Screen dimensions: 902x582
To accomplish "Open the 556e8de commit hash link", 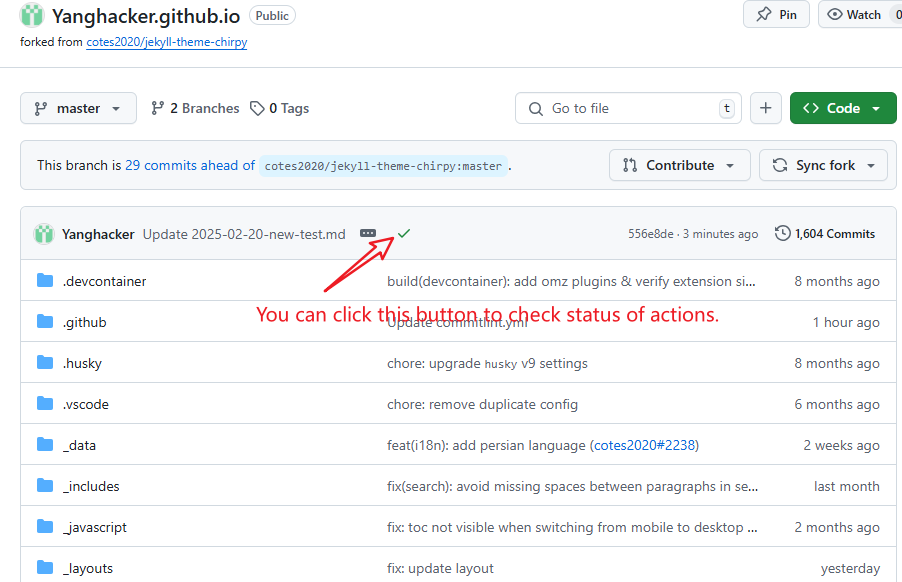I will click(x=651, y=234).
